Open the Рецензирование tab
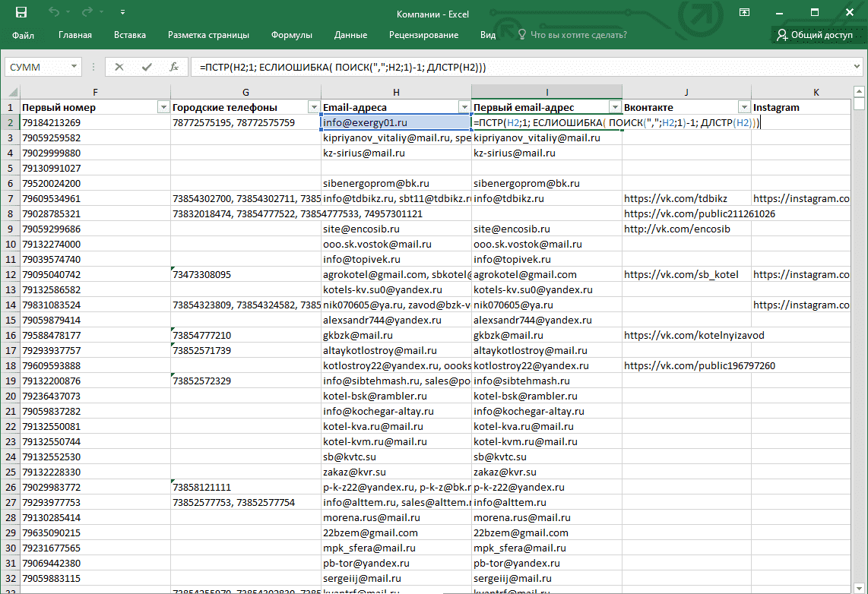This screenshot has width=868, height=594. click(x=423, y=35)
